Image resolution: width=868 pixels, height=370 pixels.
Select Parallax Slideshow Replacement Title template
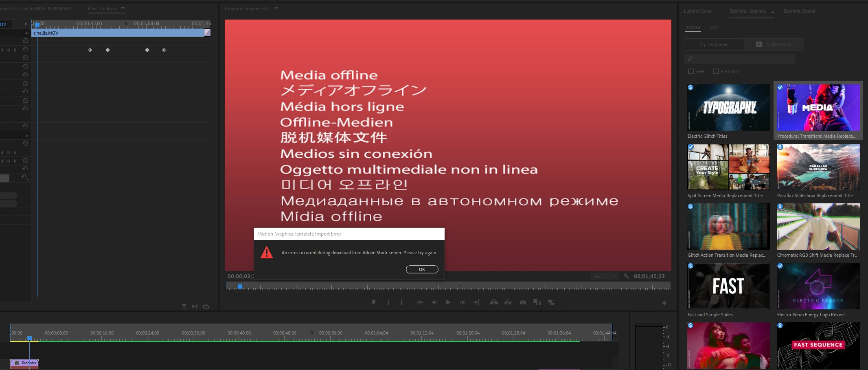818,167
